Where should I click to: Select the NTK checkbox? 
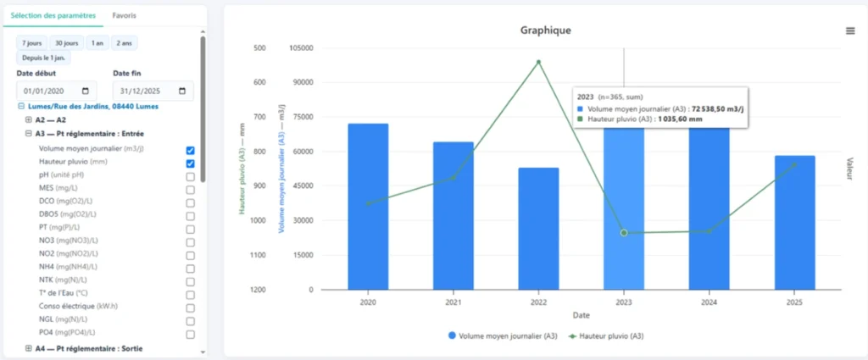[191, 282]
